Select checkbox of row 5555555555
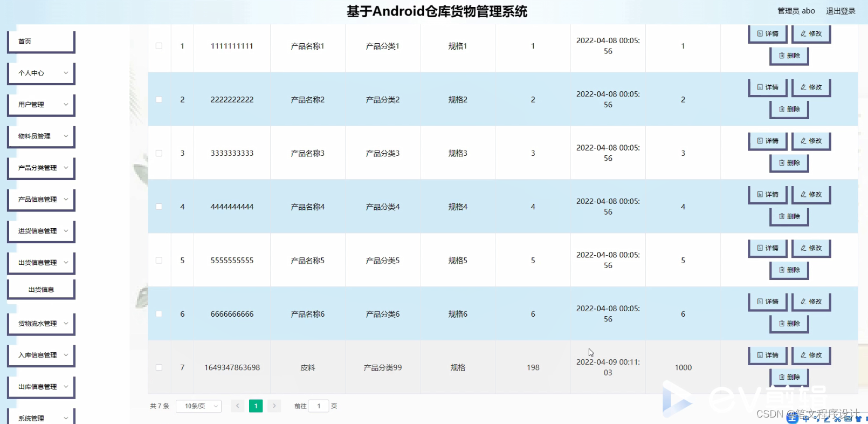The image size is (868, 424). pyautogui.click(x=159, y=260)
